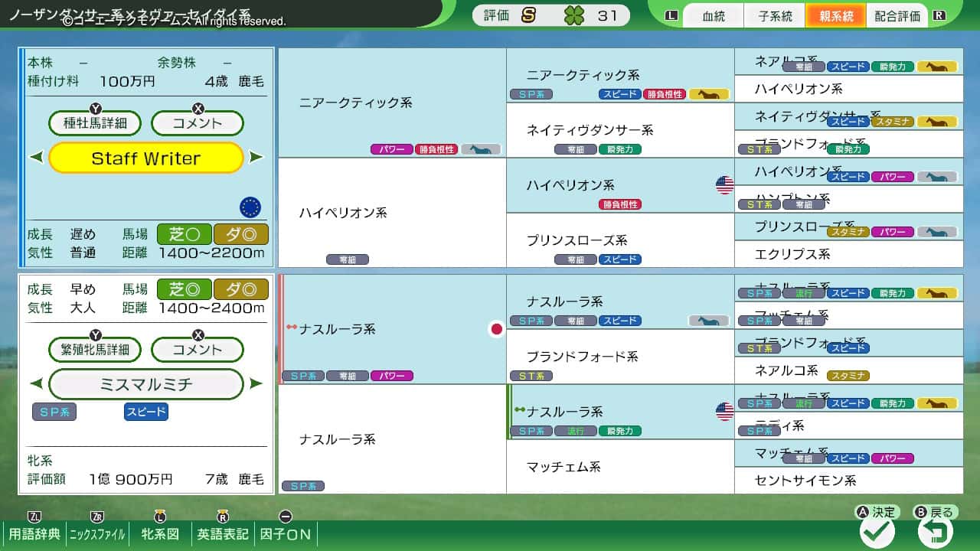This screenshot has width=980, height=551.
Task: Click the S rating badge icon
Action: coord(528,15)
